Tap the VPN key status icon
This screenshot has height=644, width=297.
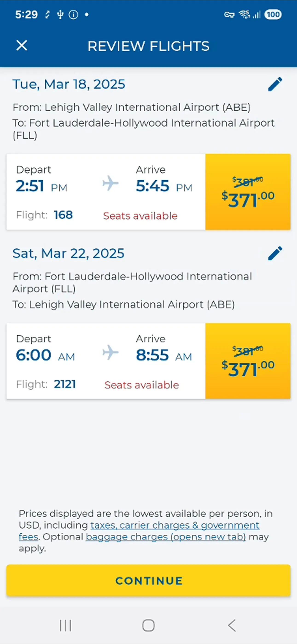(x=229, y=15)
